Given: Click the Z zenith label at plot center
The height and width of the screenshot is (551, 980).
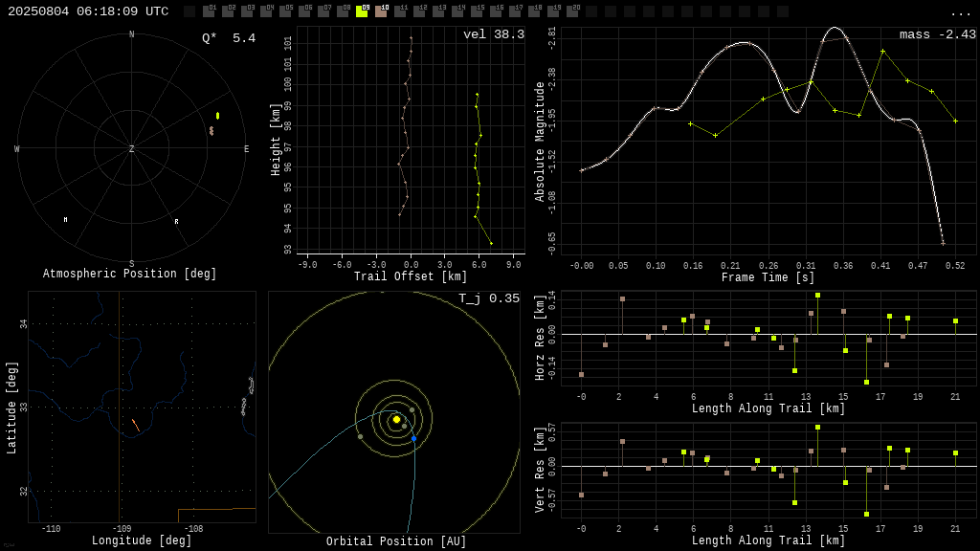Looking at the screenshot, I should coord(131,148).
